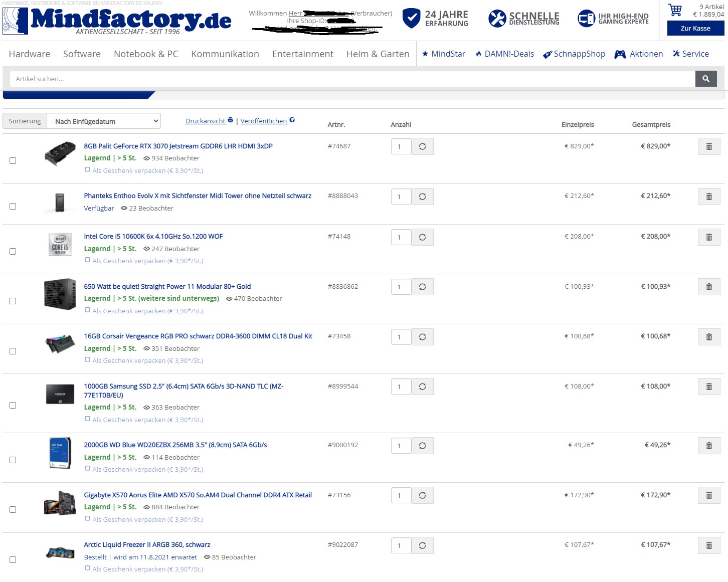This screenshot has width=728, height=582.
Task: Open the Phanteks Enthoo Evolv X link
Action: point(198,196)
